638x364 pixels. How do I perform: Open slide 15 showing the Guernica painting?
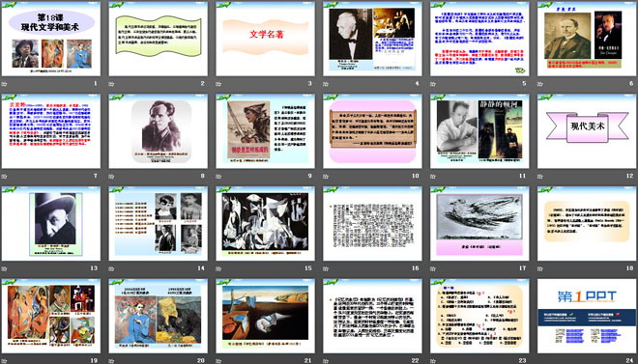[x=265, y=223]
